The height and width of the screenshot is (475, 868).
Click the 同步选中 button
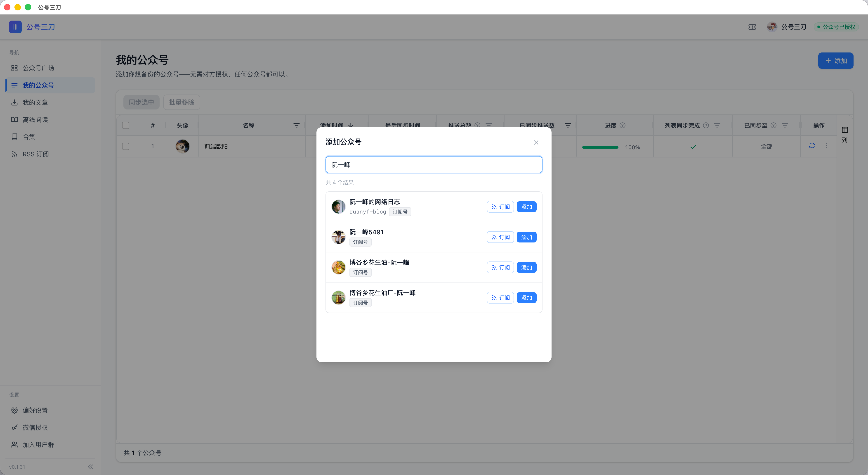coord(142,102)
